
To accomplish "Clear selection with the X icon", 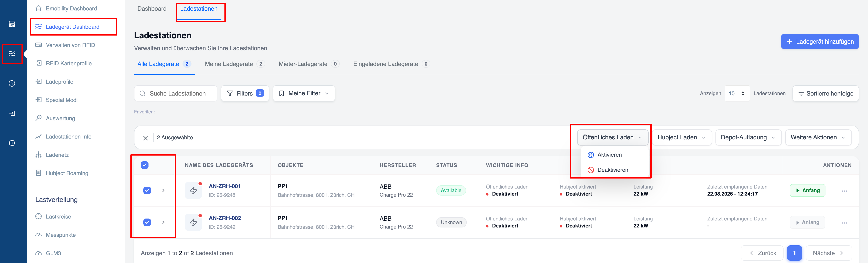I will coord(146,138).
